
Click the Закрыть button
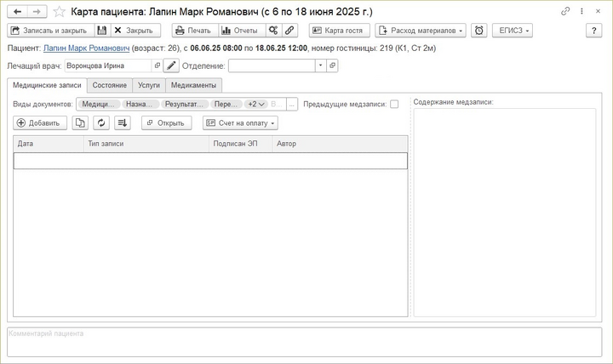click(135, 31)
